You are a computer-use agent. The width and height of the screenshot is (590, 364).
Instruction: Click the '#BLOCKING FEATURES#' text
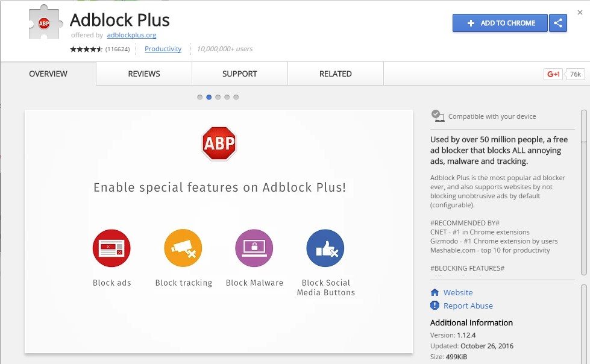coord(467,268)
